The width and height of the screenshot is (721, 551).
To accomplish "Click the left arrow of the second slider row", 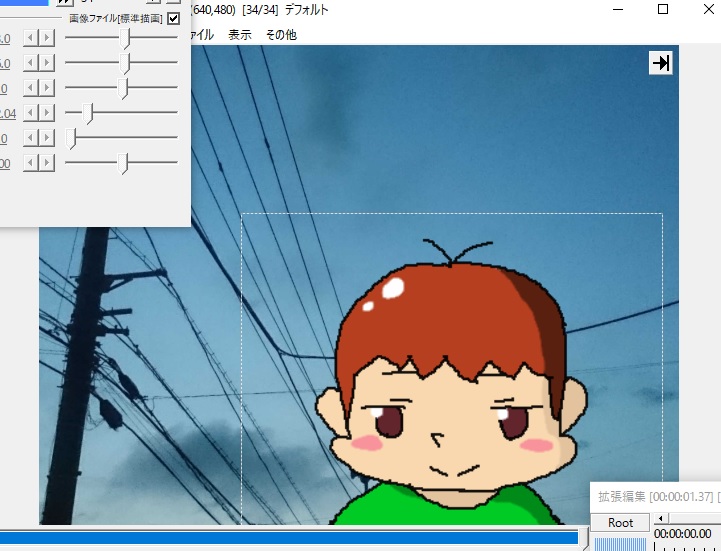I will point(30,63).
